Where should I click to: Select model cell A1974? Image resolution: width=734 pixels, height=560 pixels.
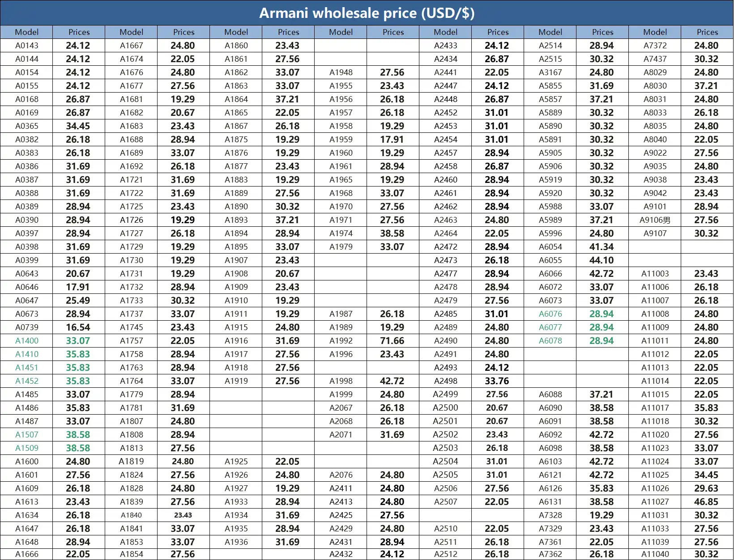(x=341, y=233)
